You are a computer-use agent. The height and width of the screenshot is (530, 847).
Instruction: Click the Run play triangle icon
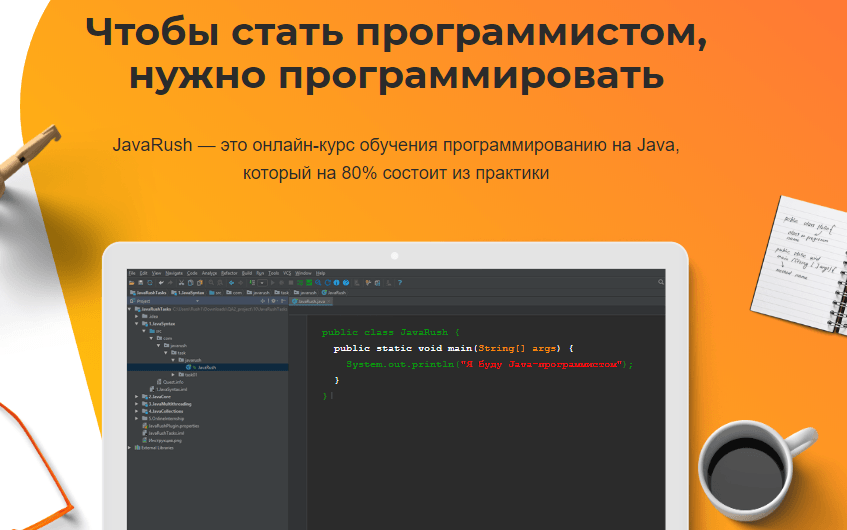(x=273, y=283)
